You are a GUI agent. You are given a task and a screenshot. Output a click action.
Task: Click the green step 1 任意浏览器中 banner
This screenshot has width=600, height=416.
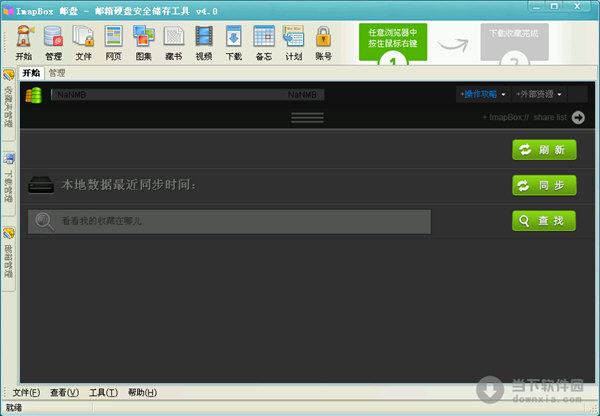coord(393,42)
